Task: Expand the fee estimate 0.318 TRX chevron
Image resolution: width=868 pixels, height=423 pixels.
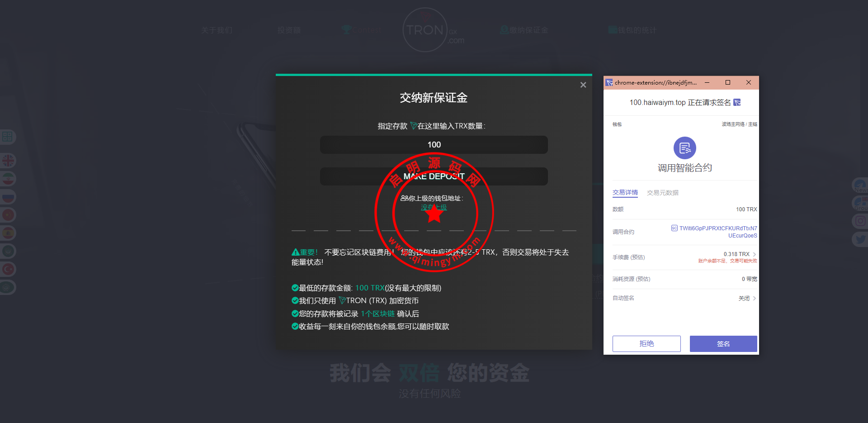Action: coord(754,254)
